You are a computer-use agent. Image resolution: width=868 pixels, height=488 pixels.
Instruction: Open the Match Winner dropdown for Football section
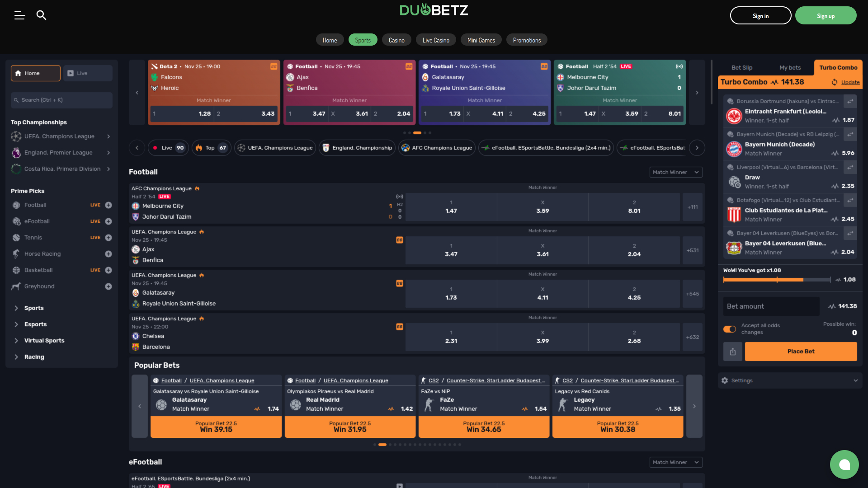click(x=675, y=172)
